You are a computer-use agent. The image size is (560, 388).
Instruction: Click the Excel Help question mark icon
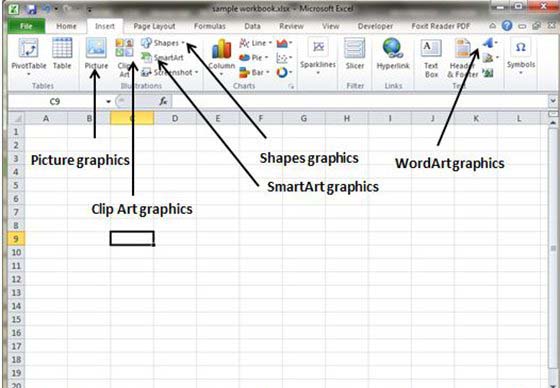[507, 26]
